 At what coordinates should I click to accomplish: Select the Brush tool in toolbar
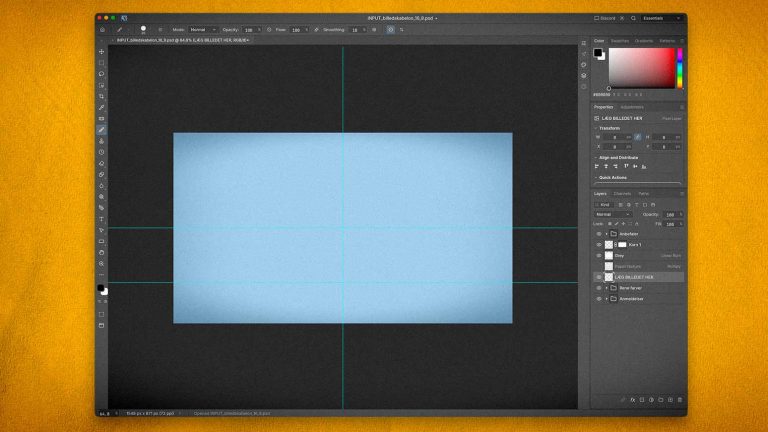(x=101, y=130)
